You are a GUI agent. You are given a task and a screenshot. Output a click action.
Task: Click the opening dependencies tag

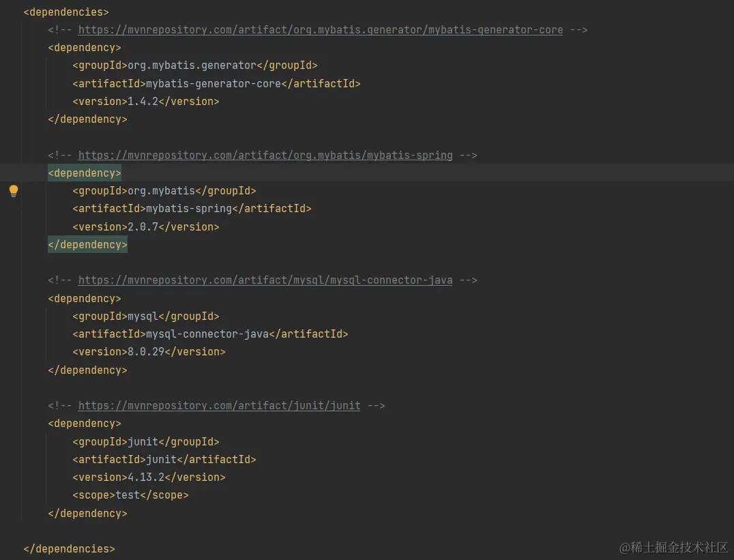coord(66,12)
